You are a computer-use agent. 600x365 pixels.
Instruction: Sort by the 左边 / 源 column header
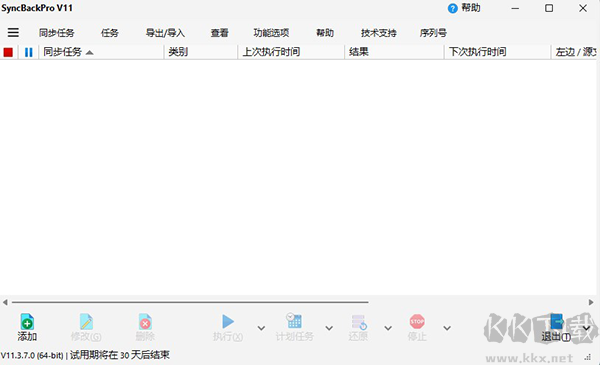coord(575,52)
